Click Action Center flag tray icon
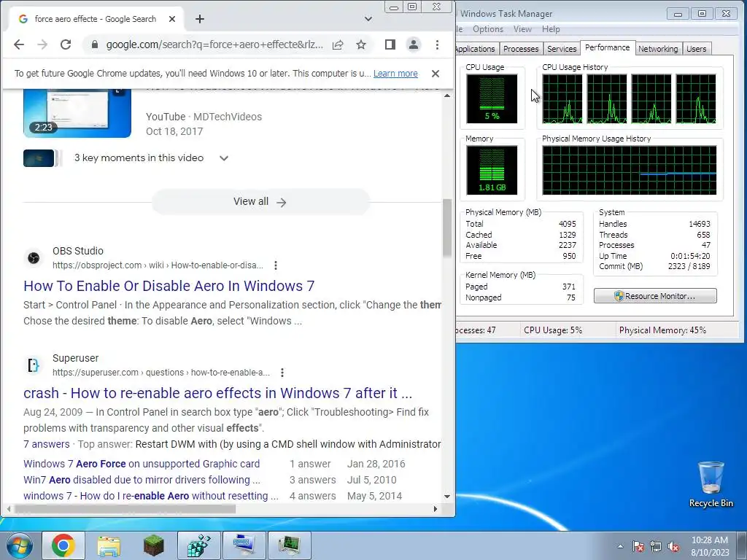 (x=638, y=546)
